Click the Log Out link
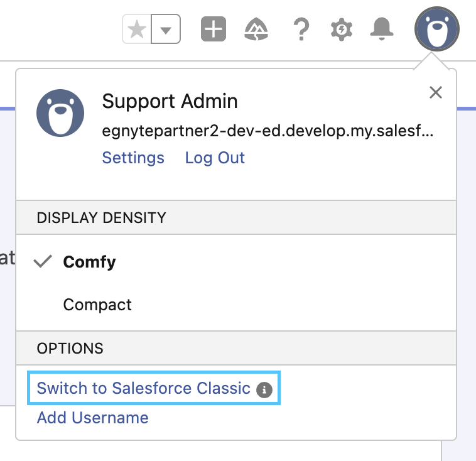Screen dimensions: 476x461 tap(215, 158)
